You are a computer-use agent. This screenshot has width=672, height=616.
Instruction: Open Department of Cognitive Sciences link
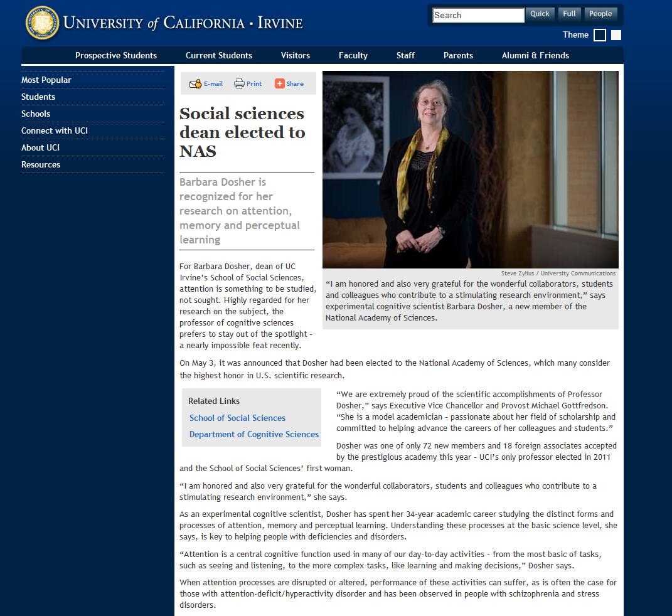click(254, 434)
